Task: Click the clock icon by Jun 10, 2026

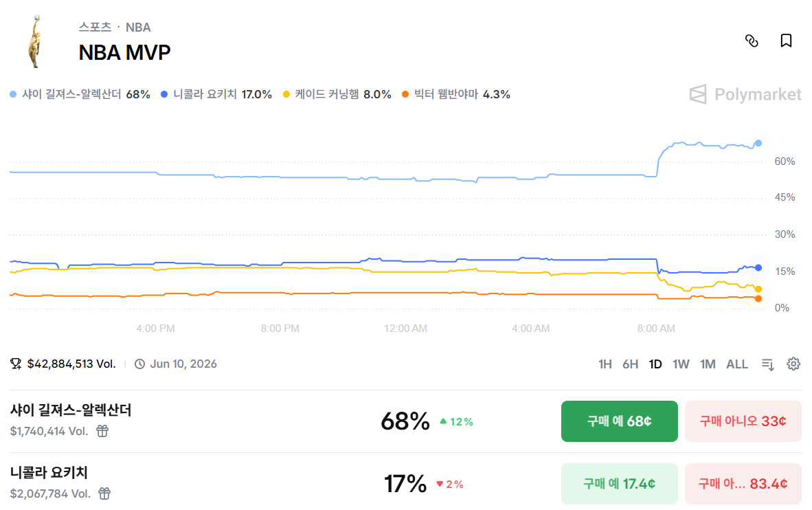Action: point(140,364)
